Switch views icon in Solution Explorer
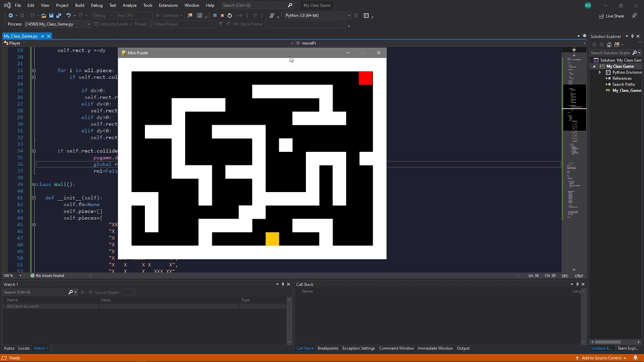644x362 pixels. [x=616, y=44]
